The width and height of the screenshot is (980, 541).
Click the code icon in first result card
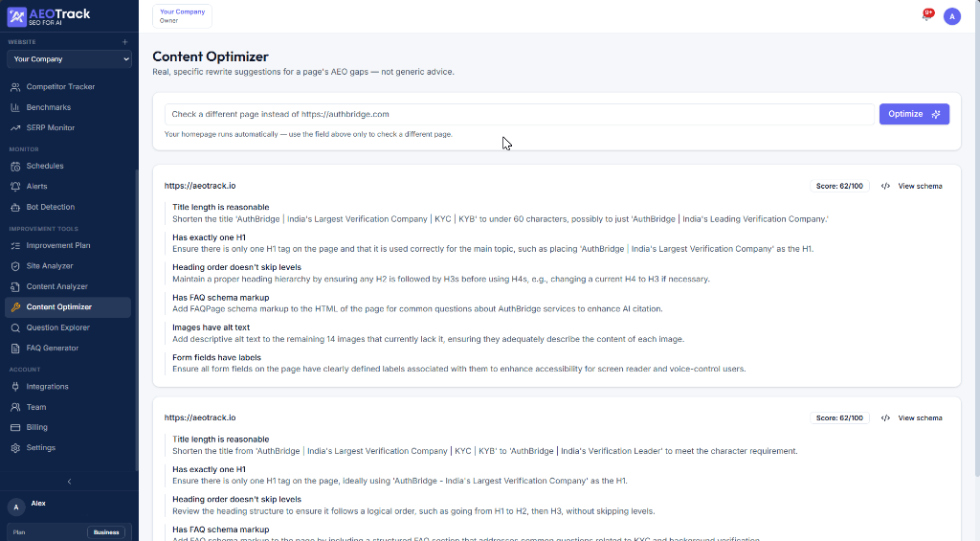click(x=885, y=187)
